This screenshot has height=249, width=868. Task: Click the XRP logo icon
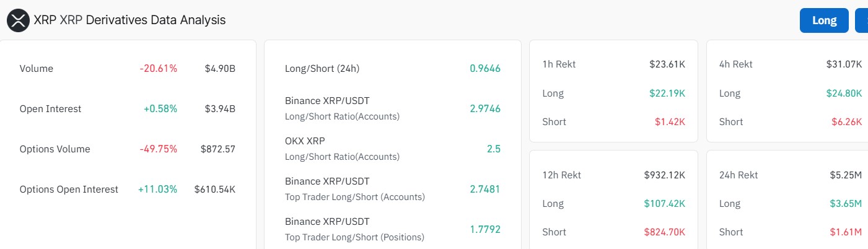(18, 20)
